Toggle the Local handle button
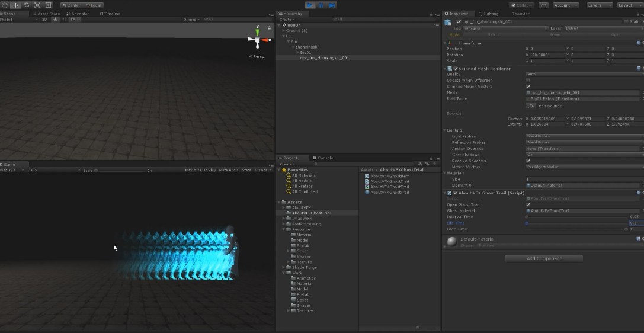Viewport: 644px width, 333px height. (x=93, y=5)
